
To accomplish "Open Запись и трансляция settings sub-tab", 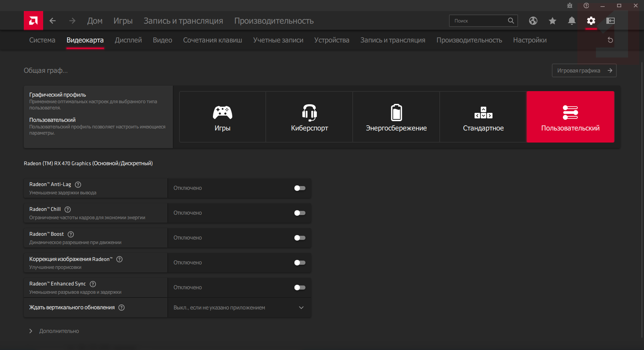I will pos(393,40).
